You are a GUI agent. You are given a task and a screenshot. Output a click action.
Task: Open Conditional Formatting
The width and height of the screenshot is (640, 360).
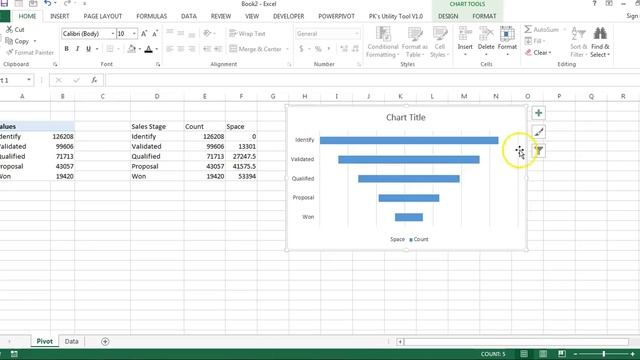[382, 42]
